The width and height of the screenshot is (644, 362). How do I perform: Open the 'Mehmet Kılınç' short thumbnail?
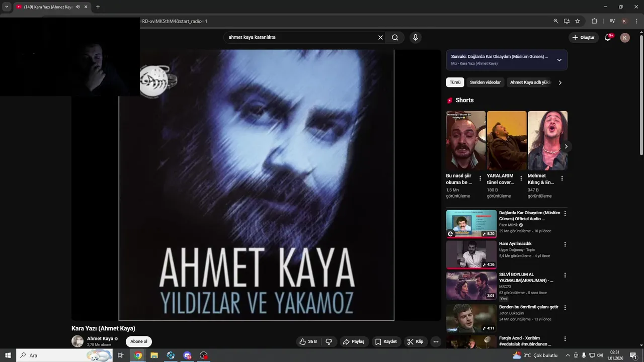pyautogui.click(x=547, y=141)
